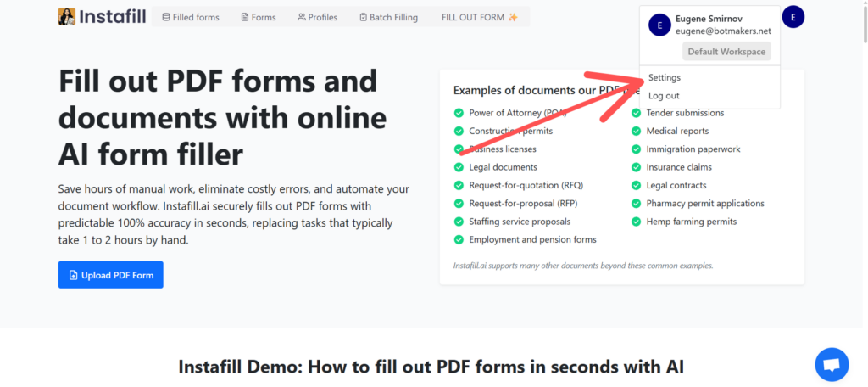The width and height of the screenshot is (868, 387).
Task: Go to the Forms section
Action: (259, 17)
